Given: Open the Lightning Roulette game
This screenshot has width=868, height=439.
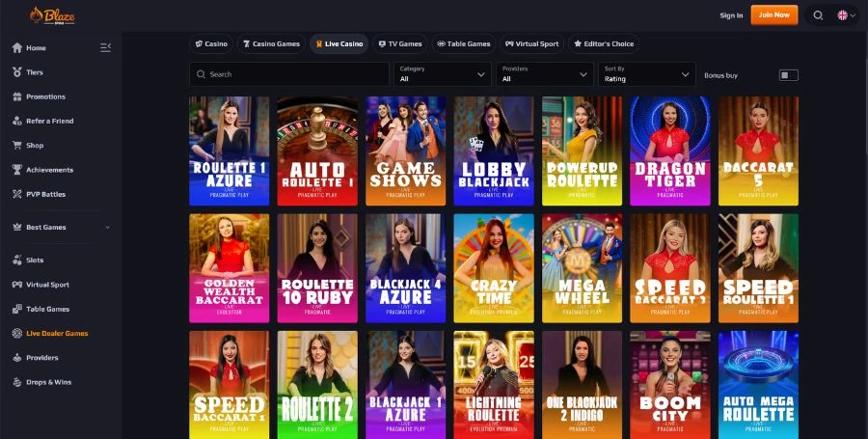Looking at the screenshot, I should [494, 385].
